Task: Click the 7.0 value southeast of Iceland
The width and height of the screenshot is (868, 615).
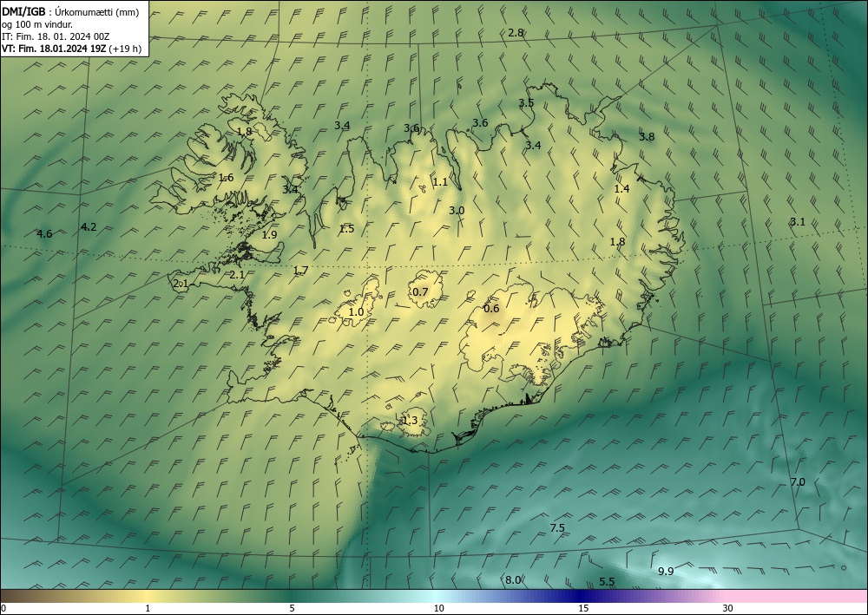Action: 797,482
